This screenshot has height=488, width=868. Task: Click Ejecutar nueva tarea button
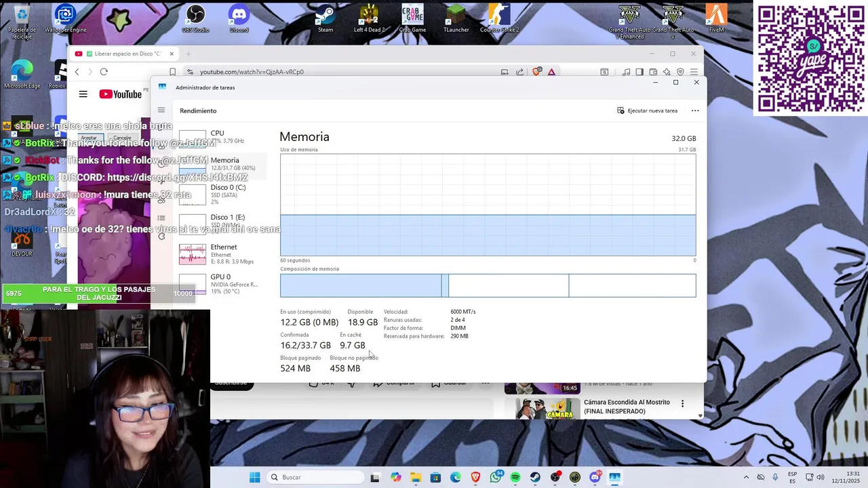647,110
